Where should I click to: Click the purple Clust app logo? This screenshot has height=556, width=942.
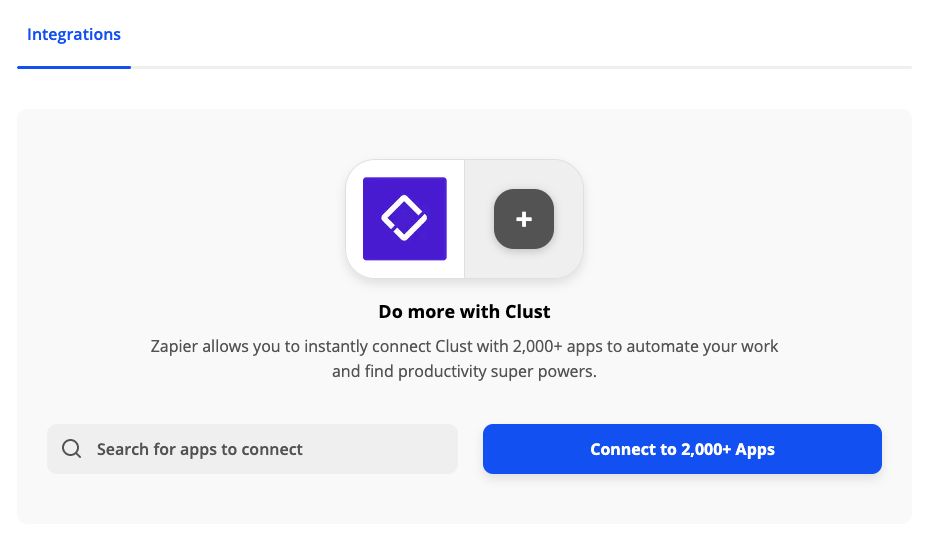pyautogui.click(x=404, y=218)
